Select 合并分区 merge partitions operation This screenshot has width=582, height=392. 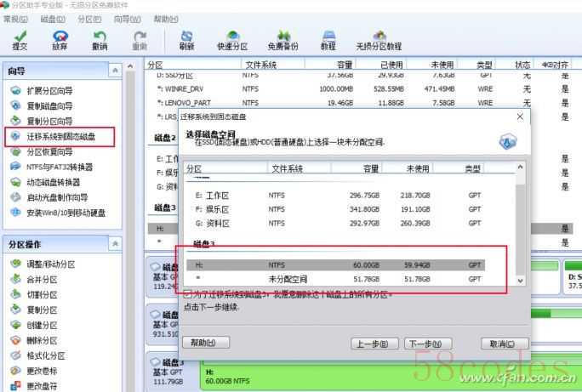(42, 280)
